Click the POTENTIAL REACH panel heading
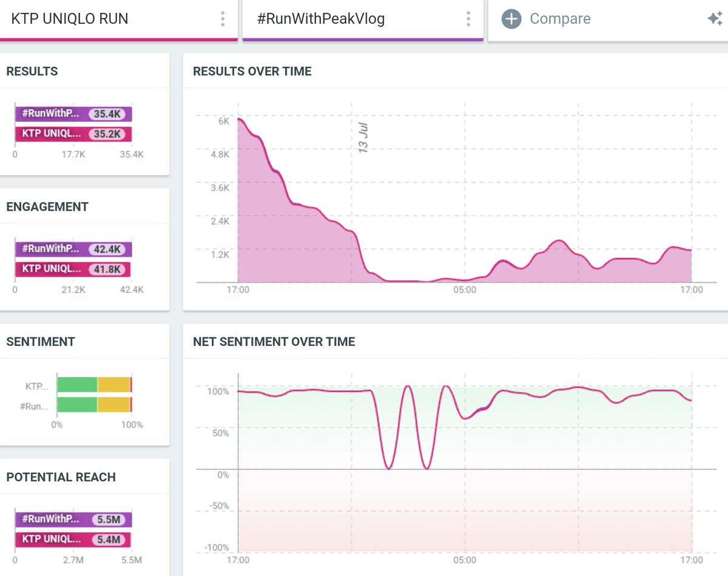This screenshot has height=576, width=728. click(x=61, y=477)
